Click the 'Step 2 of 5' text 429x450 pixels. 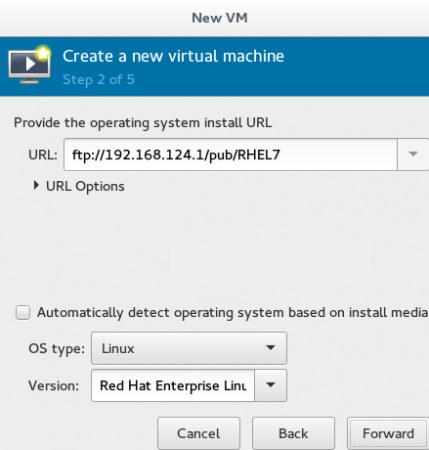(99, 80)
